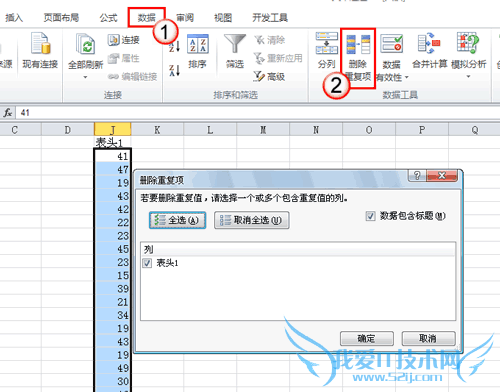
Task: Click the cell containing 15
Action: [x=113, y=275]
